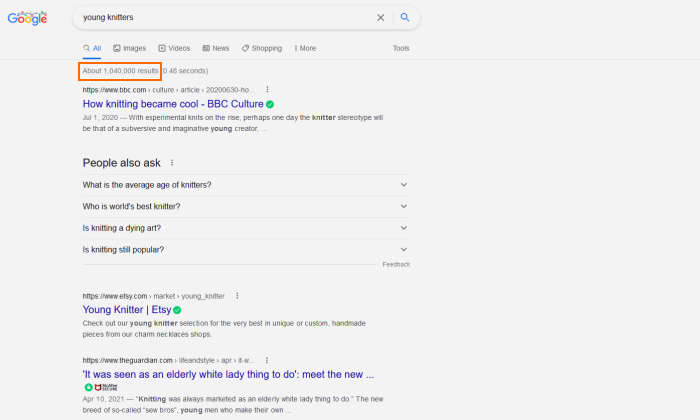The image size is (700, 420).
Task: Click green verified badge beside BBC Culture
Action: point(270,104)
